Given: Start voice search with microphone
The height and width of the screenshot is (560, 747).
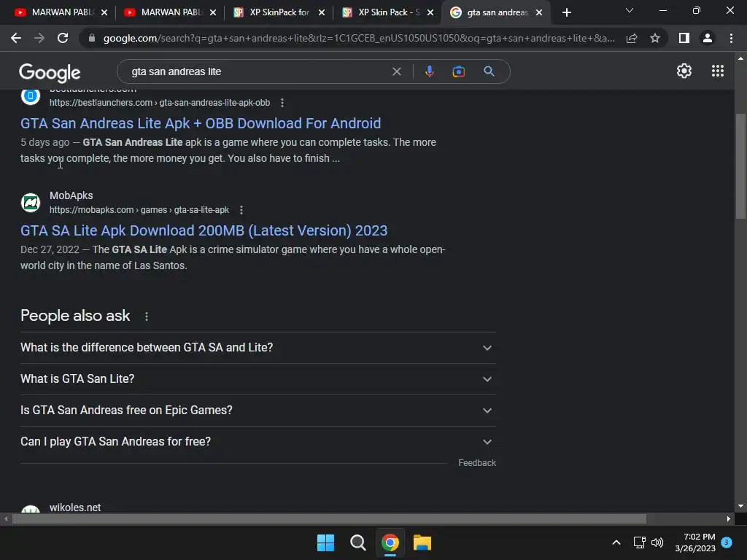Looking at the screenshot, I should coord(429,71).
